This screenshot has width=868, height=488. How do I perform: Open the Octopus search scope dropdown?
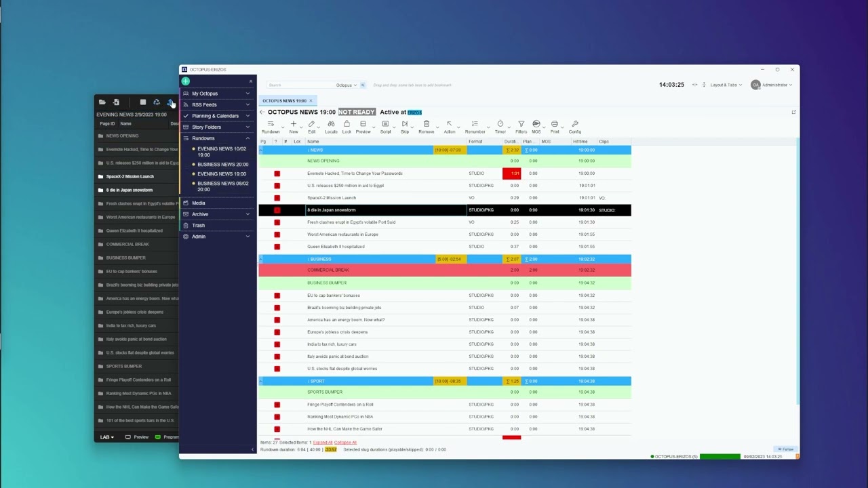pos(347,85)
